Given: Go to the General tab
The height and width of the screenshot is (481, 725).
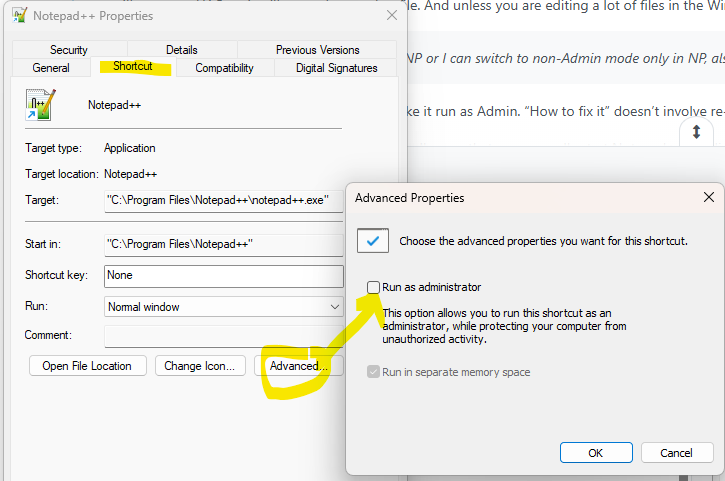Looking at the screenshot, I should click(51, 68).
